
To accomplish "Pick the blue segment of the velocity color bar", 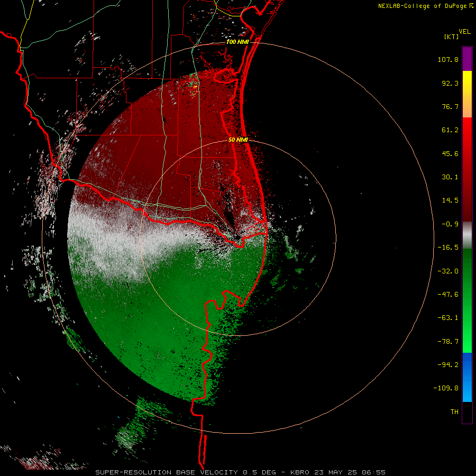I will (467, 377).
